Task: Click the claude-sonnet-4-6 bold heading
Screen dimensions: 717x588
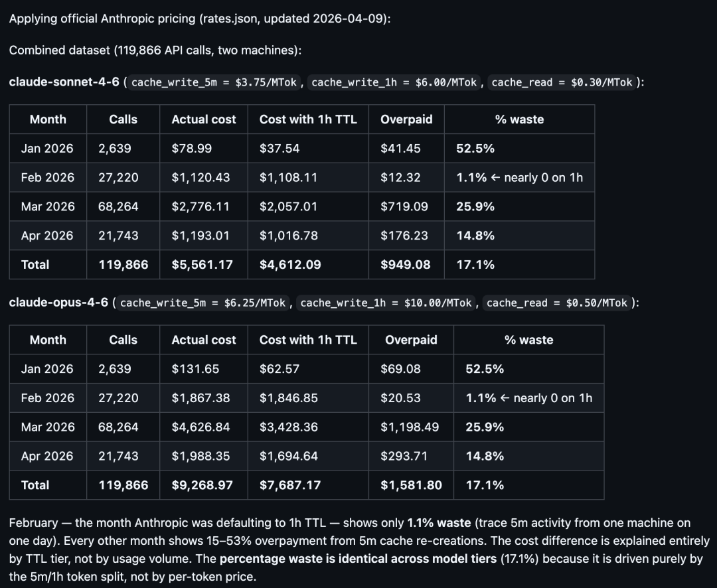Action: 64,82
